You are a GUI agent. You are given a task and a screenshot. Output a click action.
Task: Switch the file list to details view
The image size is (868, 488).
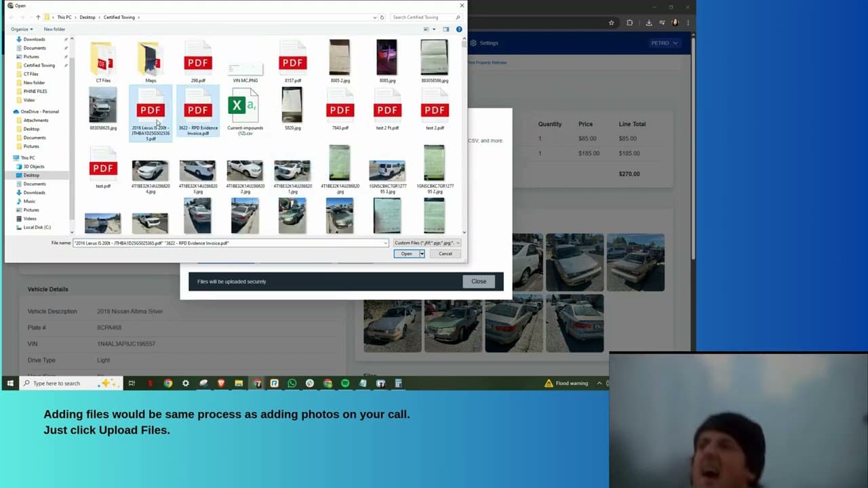pyautogui.click(x=426, y=29)
